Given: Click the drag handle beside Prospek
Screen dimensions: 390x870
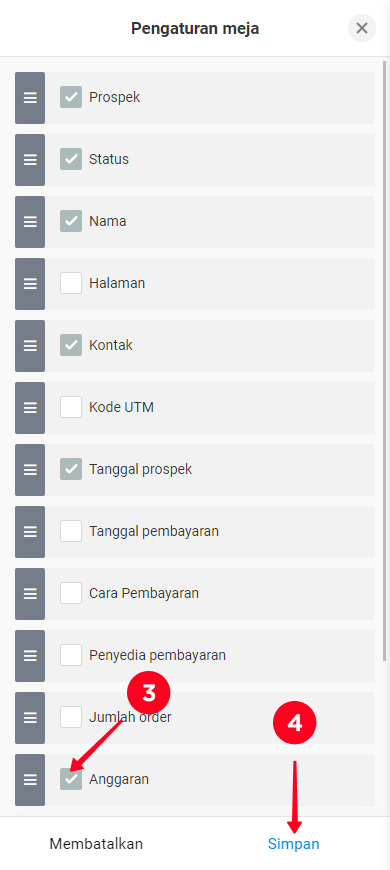Looking at the screenshot, I should pyautogui.click(x=30, y=98).
